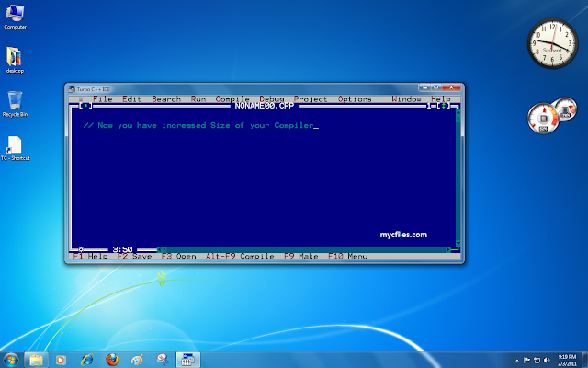The width and height of the screenshot is (588, 368).
Task: Click the editor window close box [■]
Action: 85,106
